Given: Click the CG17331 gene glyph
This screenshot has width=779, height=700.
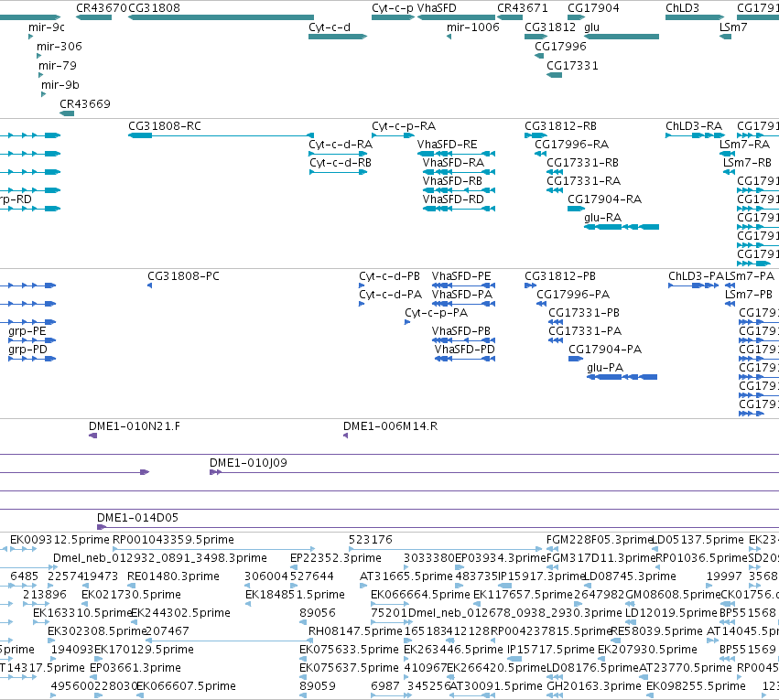Looking at the screenshot, I should click(x=554, y=75).
